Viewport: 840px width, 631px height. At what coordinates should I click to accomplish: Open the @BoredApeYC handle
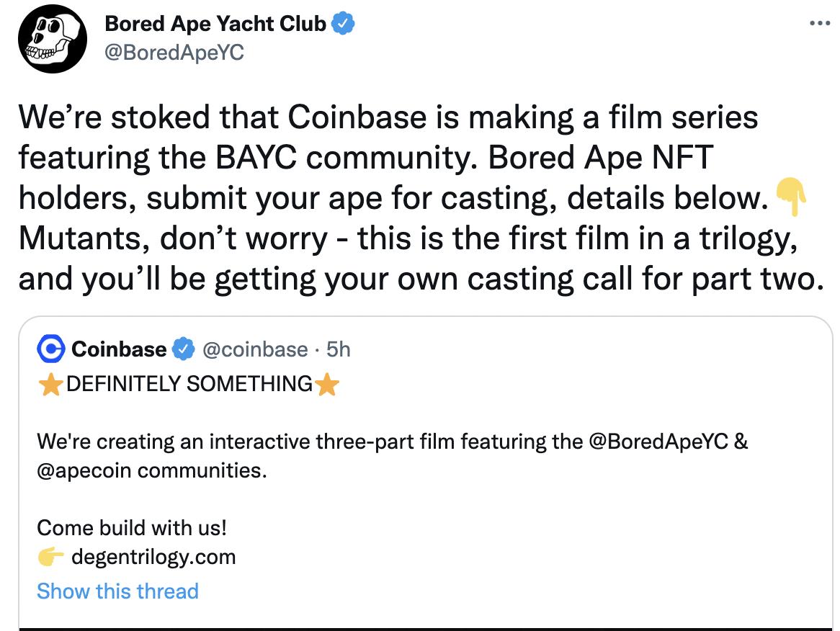[x=174, y=53]
